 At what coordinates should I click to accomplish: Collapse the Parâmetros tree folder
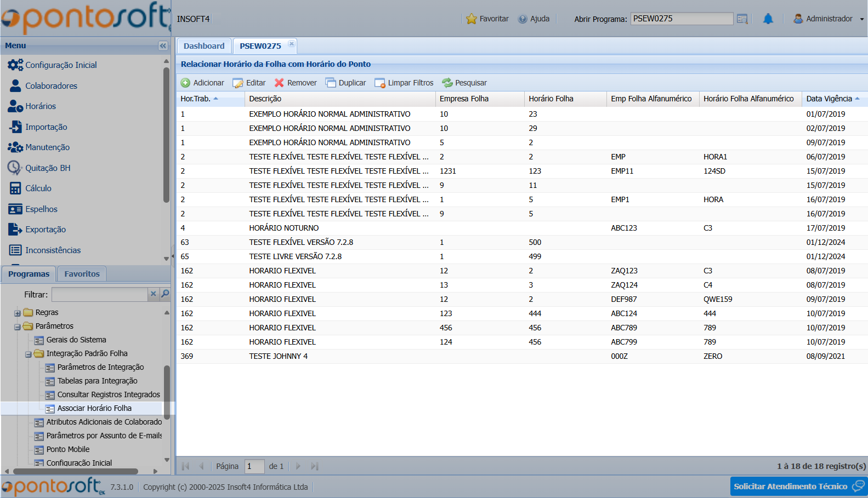tap(18, 327)
